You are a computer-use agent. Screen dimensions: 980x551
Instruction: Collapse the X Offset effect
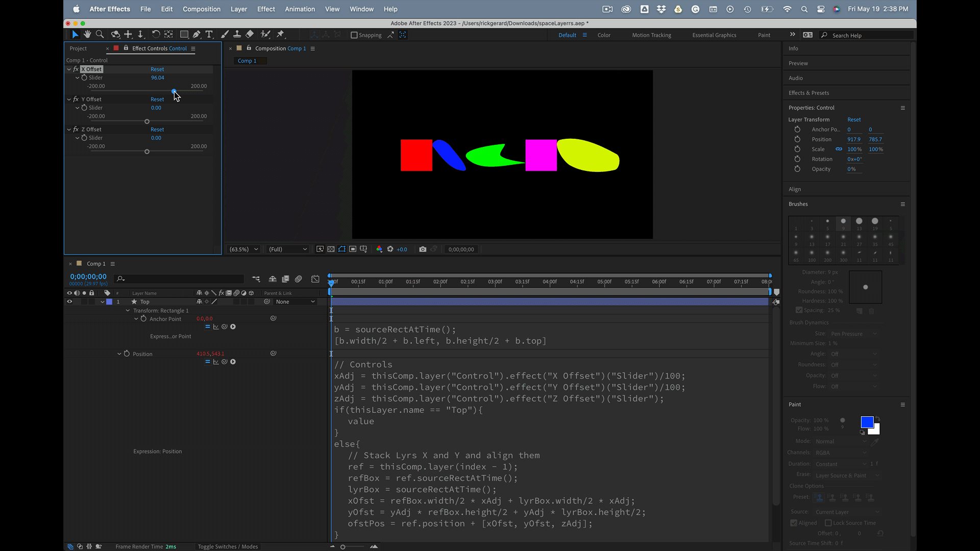point(69,69)
